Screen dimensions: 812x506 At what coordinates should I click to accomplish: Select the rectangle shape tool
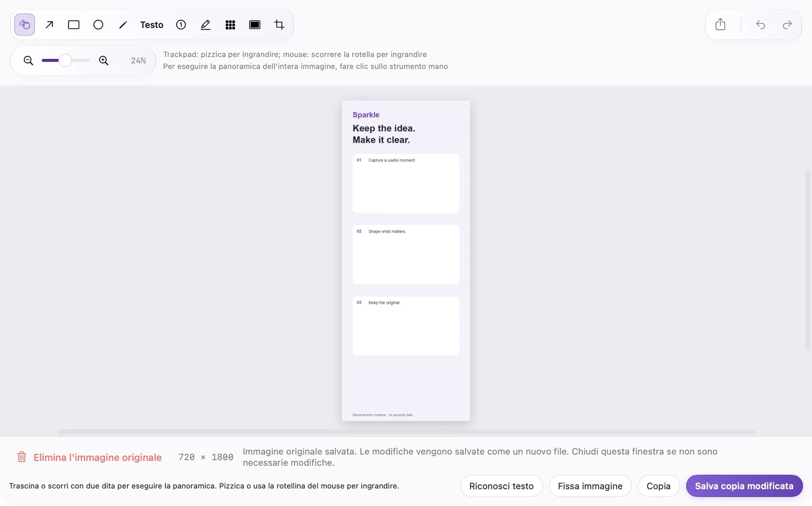pos(74,25)
